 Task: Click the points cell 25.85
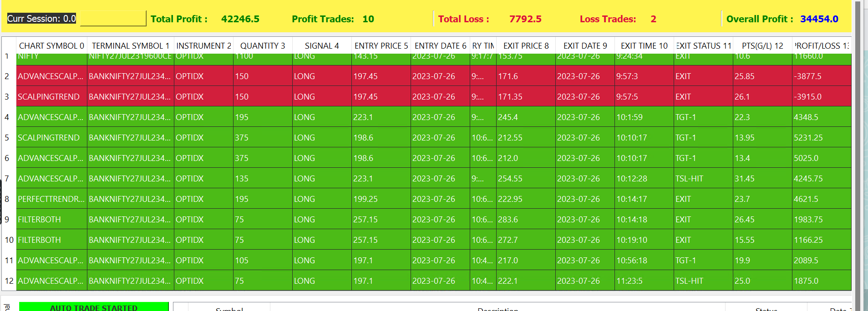tap(762, 76)
